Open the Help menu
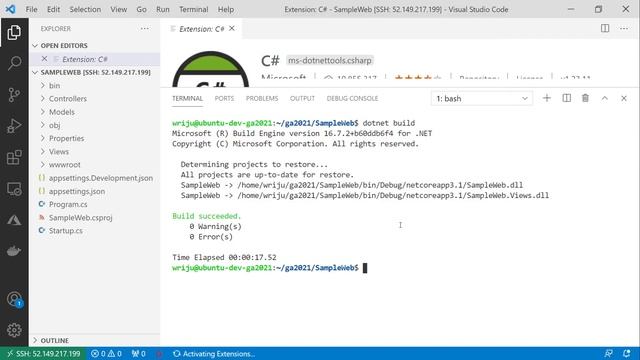The width and height of the screenshot is (640, 360). (226, 9)
